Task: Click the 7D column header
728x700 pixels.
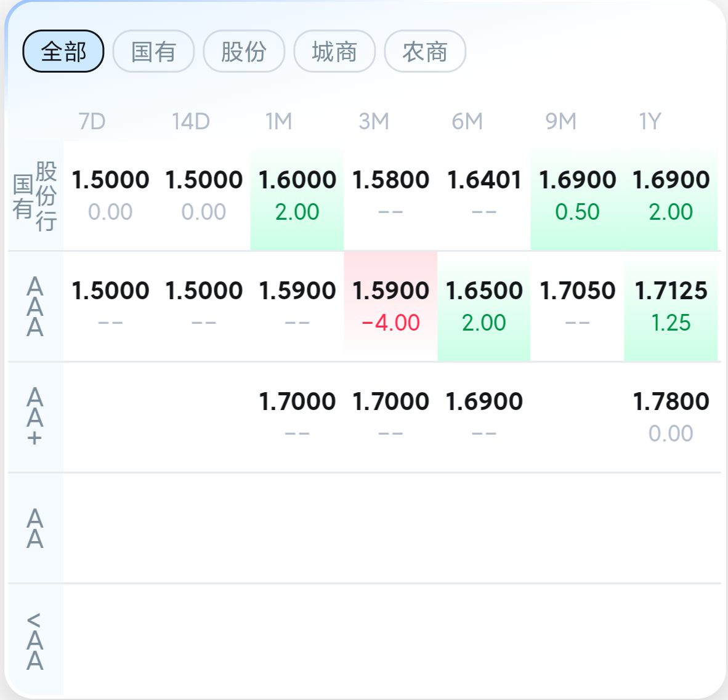Action: tap(92, 122)
